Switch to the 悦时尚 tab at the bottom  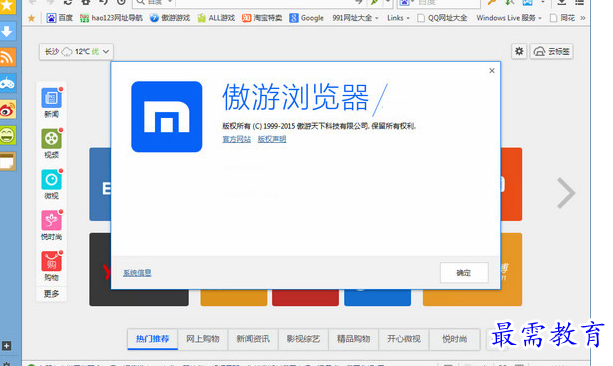pyautogui.click(x=454, y=339)
